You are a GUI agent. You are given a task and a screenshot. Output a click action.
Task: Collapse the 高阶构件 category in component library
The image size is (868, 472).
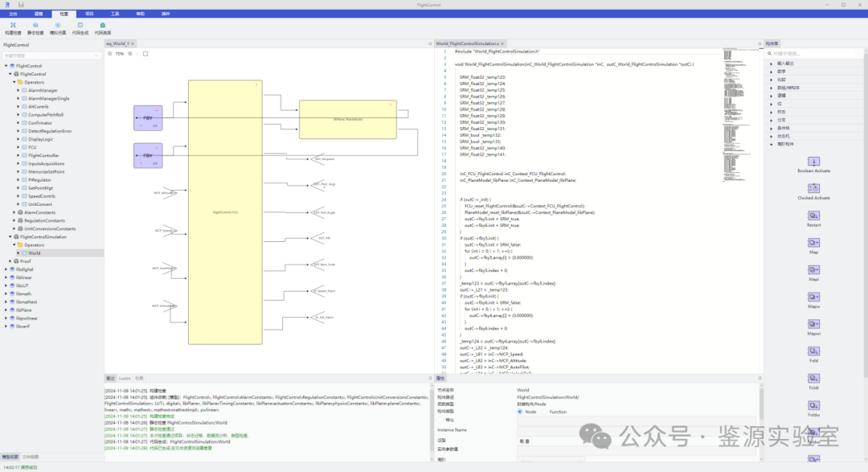pyautogui.click(x=771, y=144)
